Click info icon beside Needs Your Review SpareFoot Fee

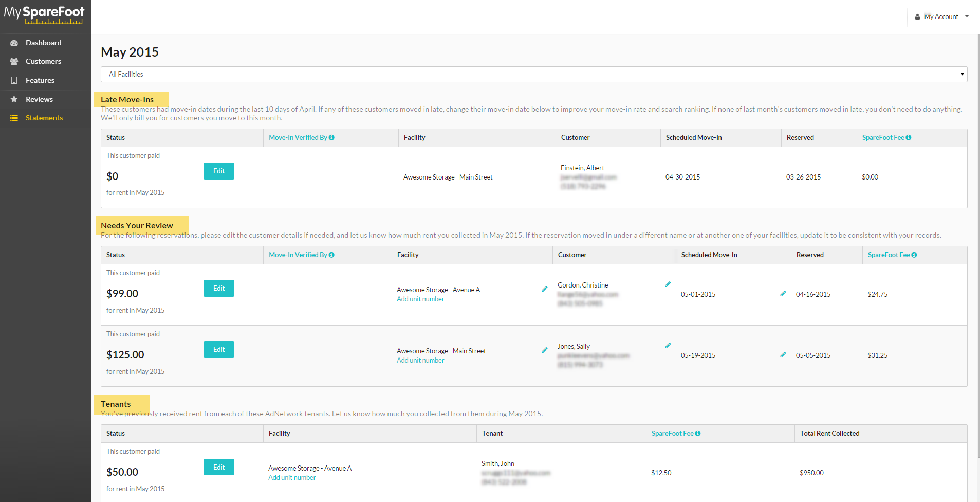[x=914, y=255]
